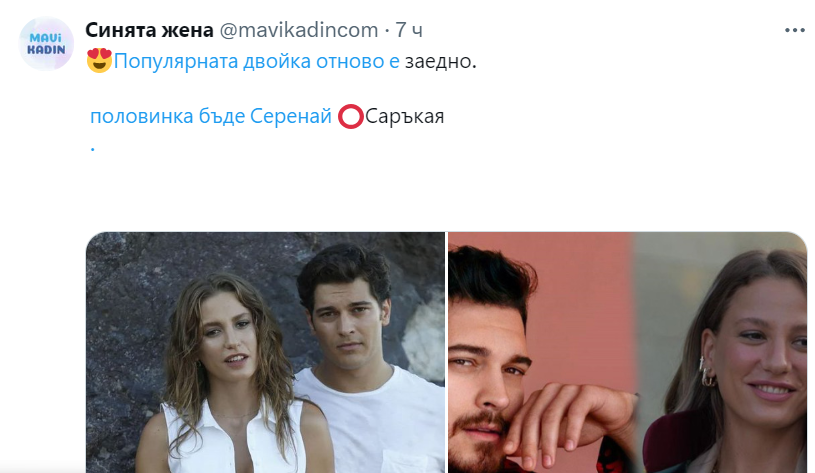
Task: Click the word заедно in the tweet
Action: [440, 61]
